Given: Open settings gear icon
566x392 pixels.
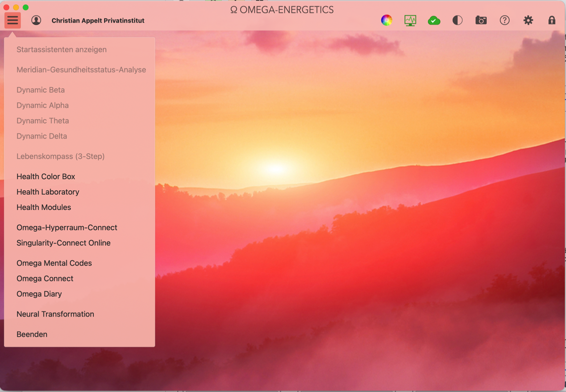Looking at the screenshot, I should [528, 20].
